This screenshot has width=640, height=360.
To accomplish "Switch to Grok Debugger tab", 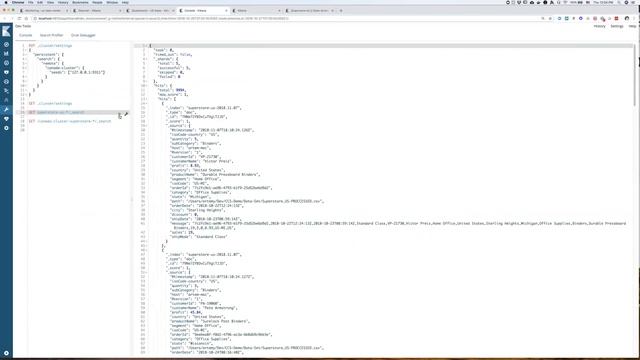I will coord(83,36).
